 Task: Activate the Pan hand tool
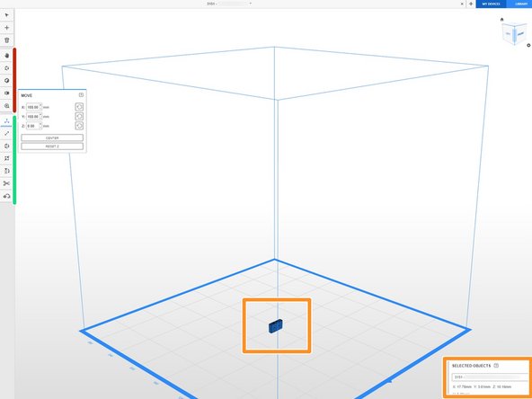pyautogui.click(x=7, y=56)
